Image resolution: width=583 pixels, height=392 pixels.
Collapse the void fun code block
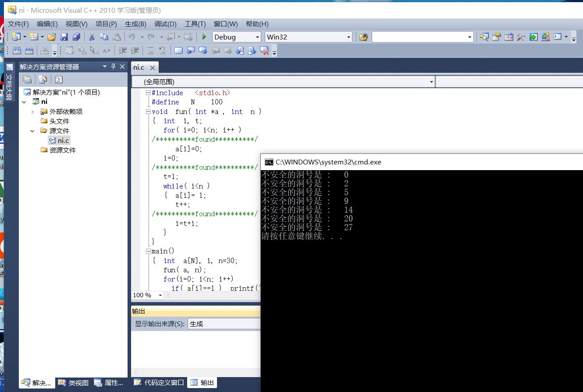click(148, 111)
